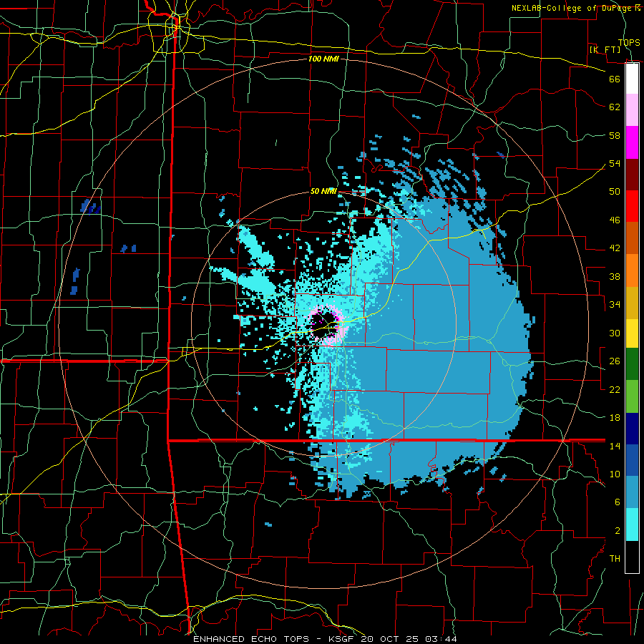Click the 2 value on legend scale

tap(617, 531)
